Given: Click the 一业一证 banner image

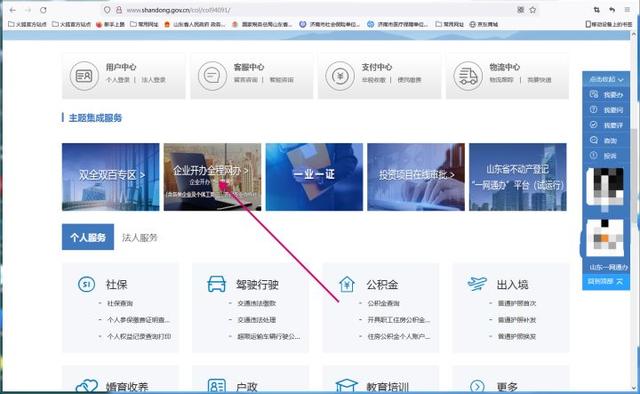Looking at the screenshot, I should click(314, 177).
